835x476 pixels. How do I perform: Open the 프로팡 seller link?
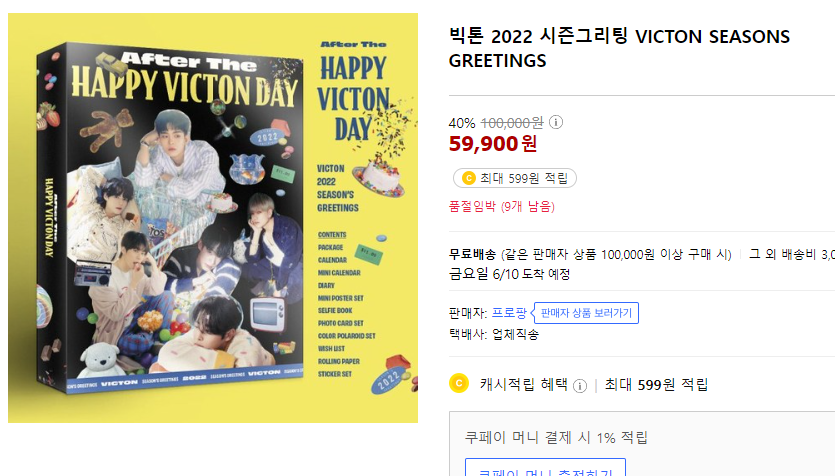tap(509, 313)
